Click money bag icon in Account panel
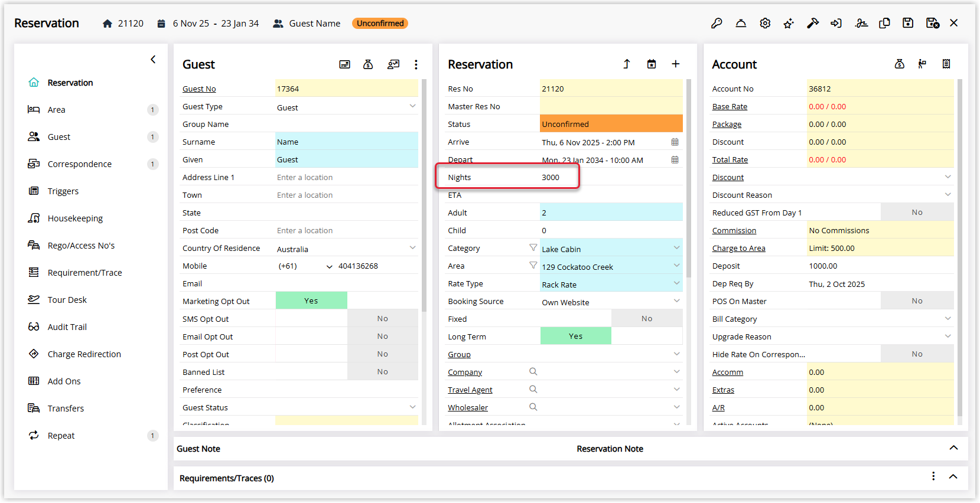The width and height of the screenshot is (980, 503). tap(900, 64)
